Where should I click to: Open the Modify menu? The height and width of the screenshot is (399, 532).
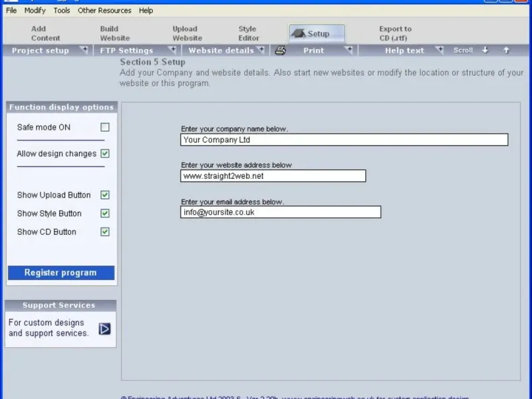click(35, 11)
